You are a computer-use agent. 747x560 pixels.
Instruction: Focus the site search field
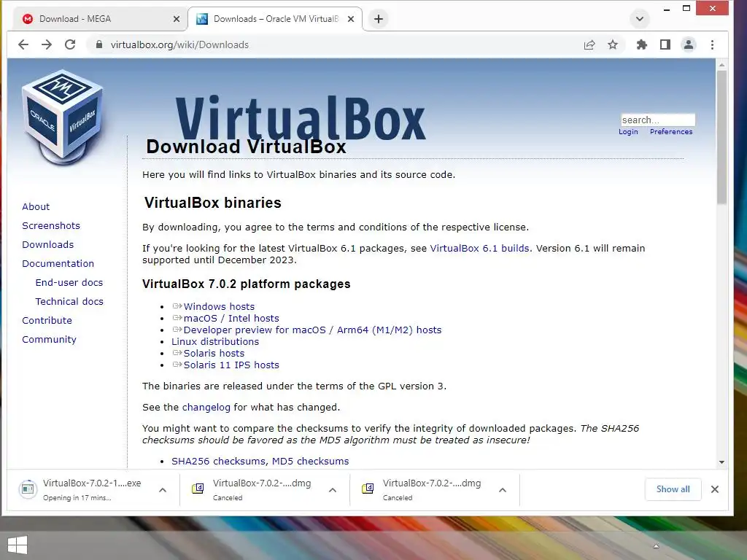point(657,120)
